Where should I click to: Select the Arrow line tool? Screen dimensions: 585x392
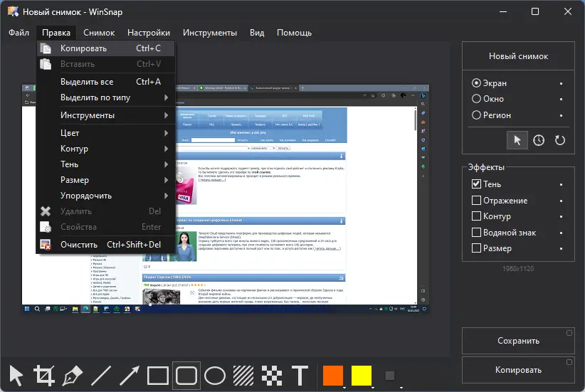click(130, 376)
